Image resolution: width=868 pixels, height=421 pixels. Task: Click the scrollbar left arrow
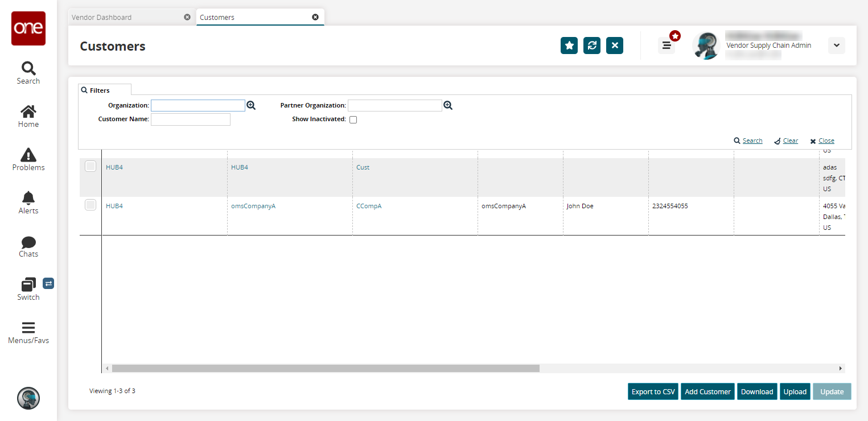coord(107,369)
